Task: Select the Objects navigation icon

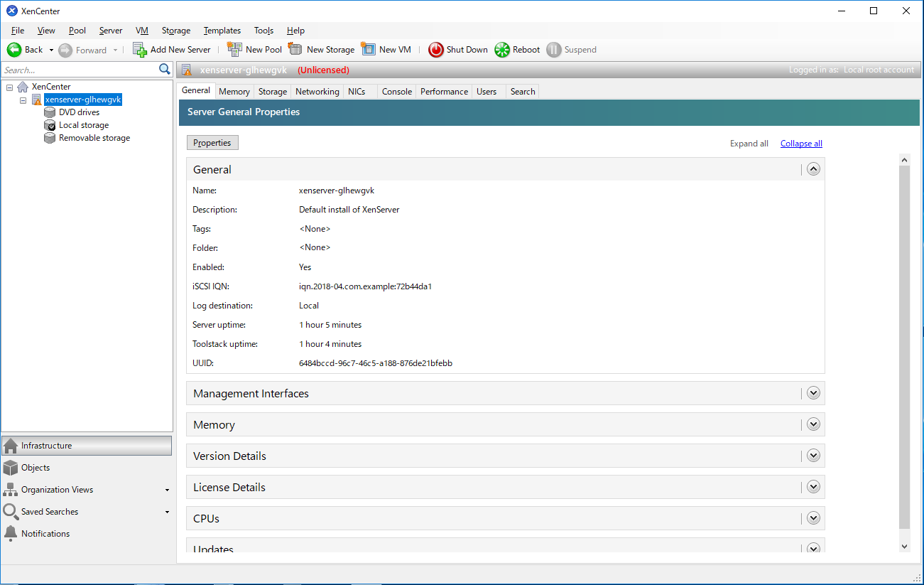Action: 11,467
